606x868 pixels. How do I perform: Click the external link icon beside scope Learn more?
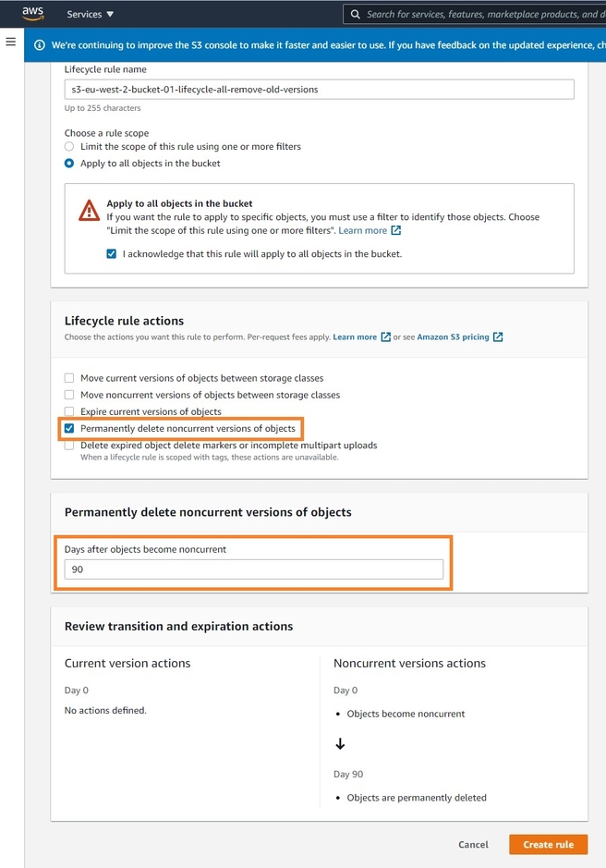pos(396,230)
